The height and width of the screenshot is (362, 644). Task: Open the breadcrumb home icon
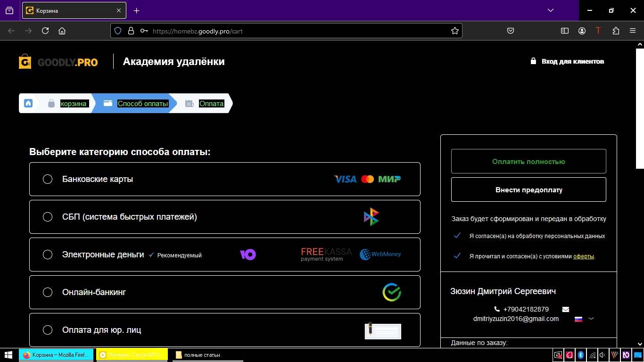(x=28, y=103)
